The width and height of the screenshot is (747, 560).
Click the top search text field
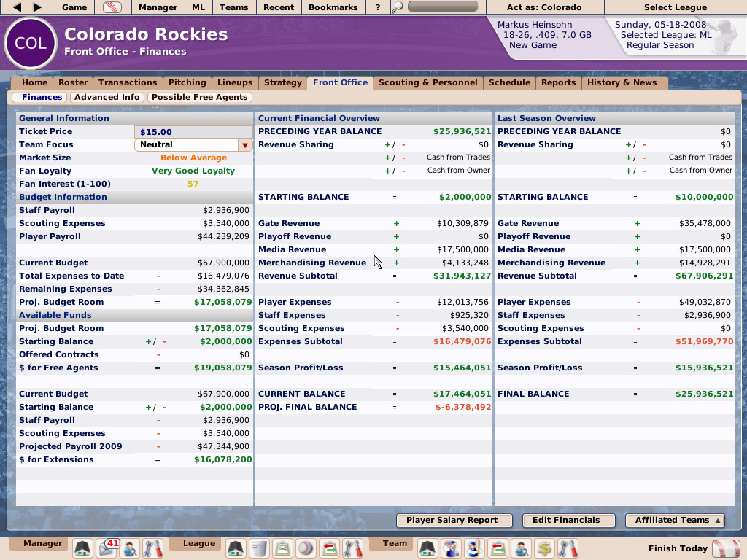tap(443, 7)
